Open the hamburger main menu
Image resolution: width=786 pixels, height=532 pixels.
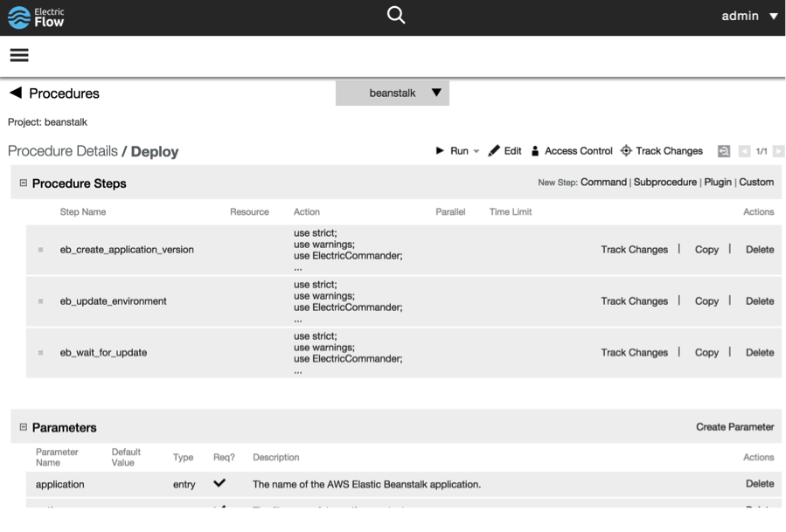point(19,55)
